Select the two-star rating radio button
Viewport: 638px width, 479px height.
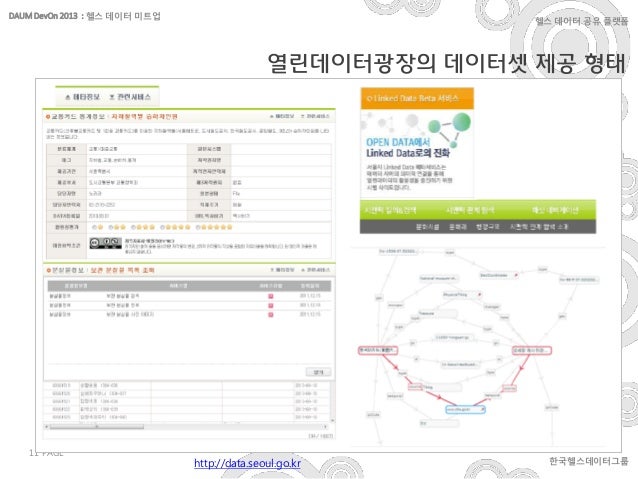pos(111,227)
